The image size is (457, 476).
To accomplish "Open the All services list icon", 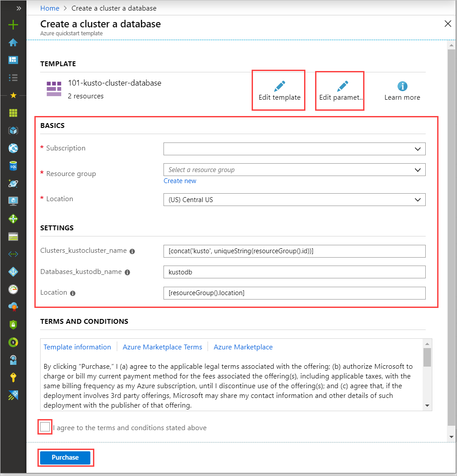I will coord(13,78).
